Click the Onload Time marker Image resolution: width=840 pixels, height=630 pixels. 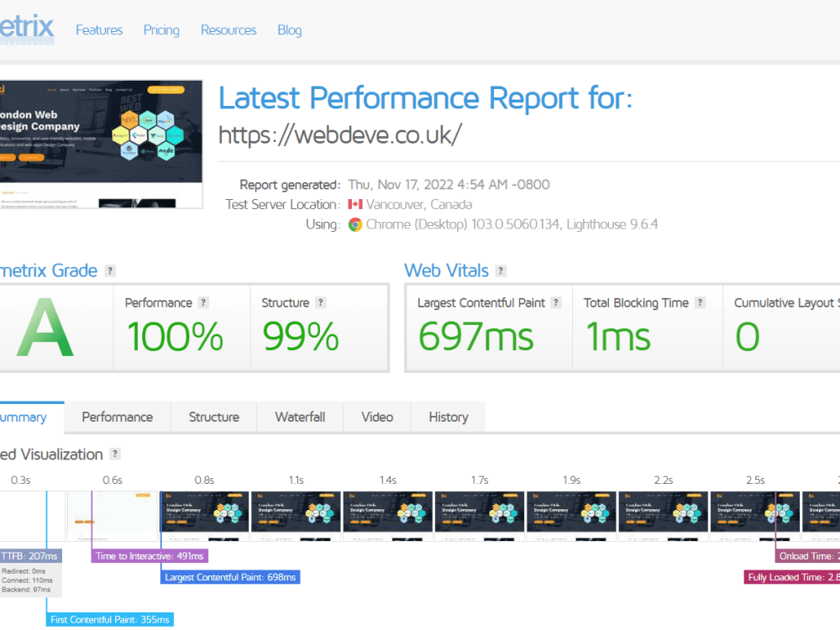(x=807, y=556)
